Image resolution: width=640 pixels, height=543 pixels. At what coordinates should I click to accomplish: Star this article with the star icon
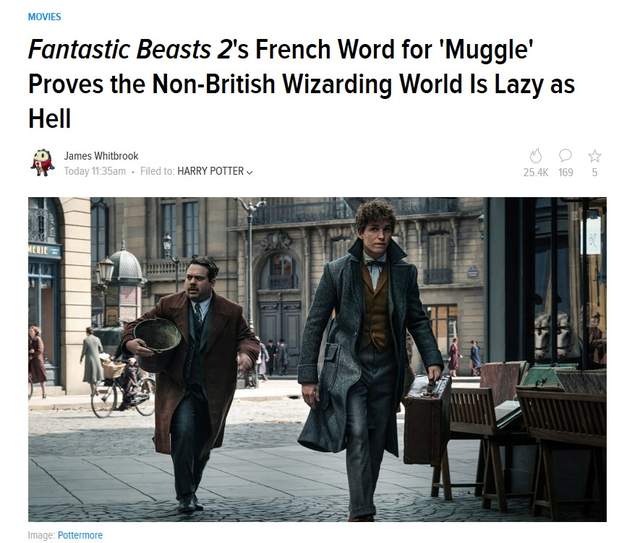595,156
